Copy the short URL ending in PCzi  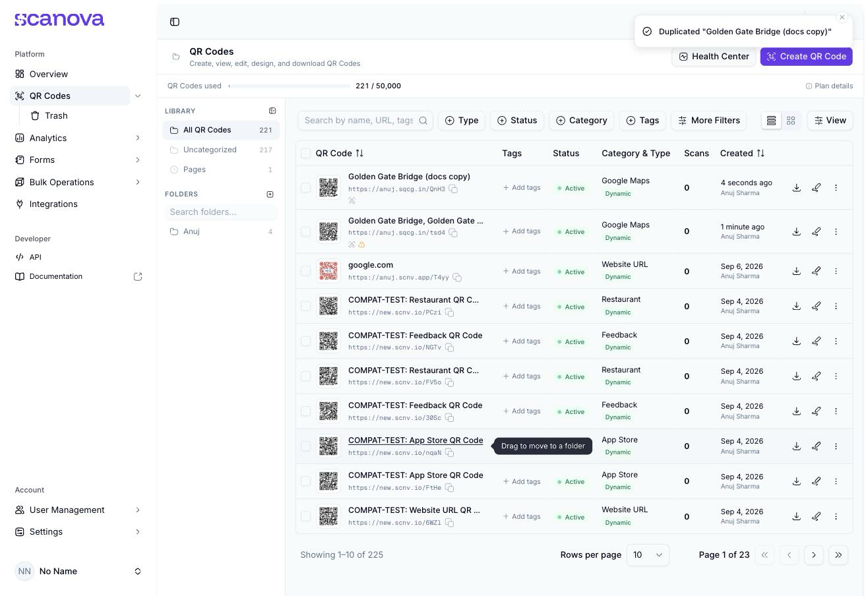click(x=449, y=313)
